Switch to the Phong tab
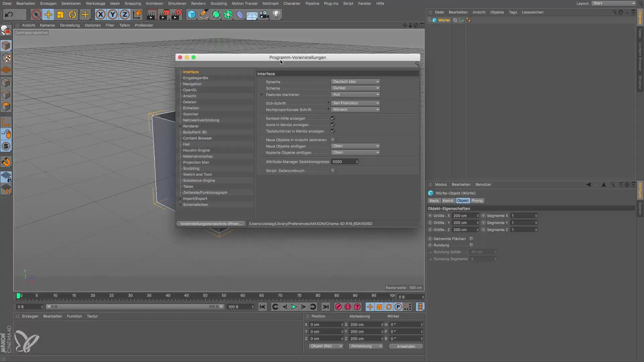Image resolution: width=644 pixels, height=362 pixels. point(477,201)
